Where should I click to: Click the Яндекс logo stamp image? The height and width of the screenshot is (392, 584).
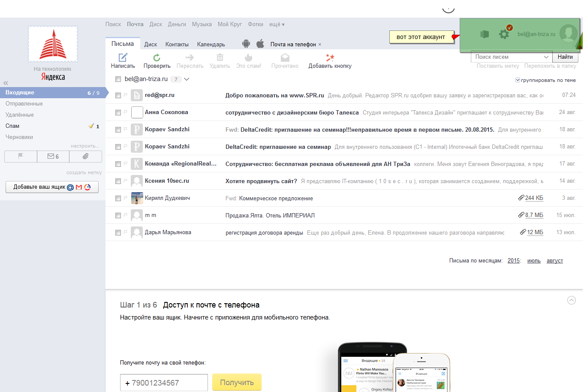point(53,44)
